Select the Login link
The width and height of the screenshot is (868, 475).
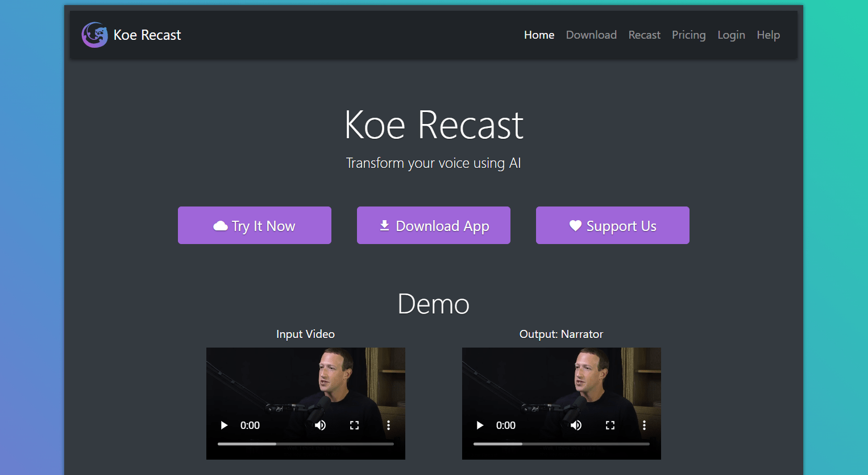coord(731,35)
